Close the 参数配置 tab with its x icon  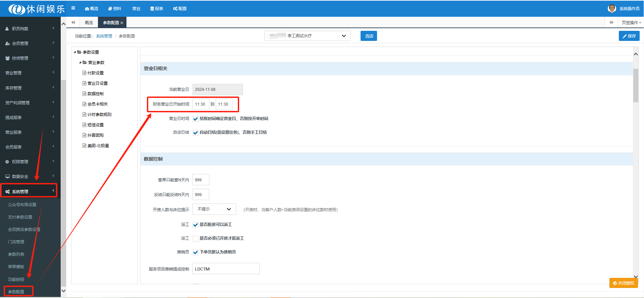pyautogui.click(x=122, y=23)
